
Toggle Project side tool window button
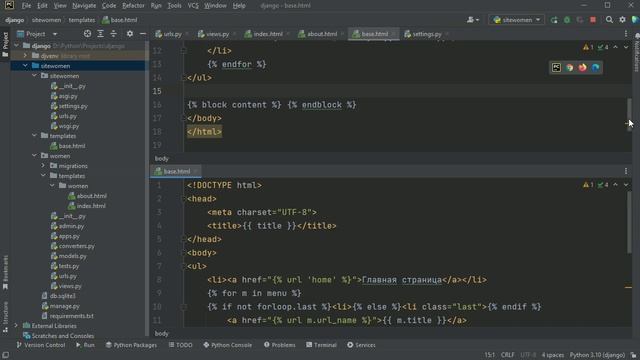(x=5, y=44)
